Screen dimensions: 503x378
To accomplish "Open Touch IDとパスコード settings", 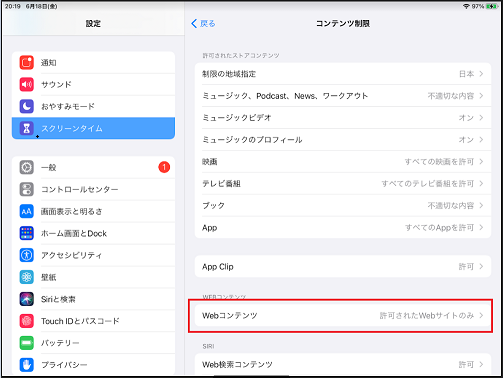I will (93, 321).
